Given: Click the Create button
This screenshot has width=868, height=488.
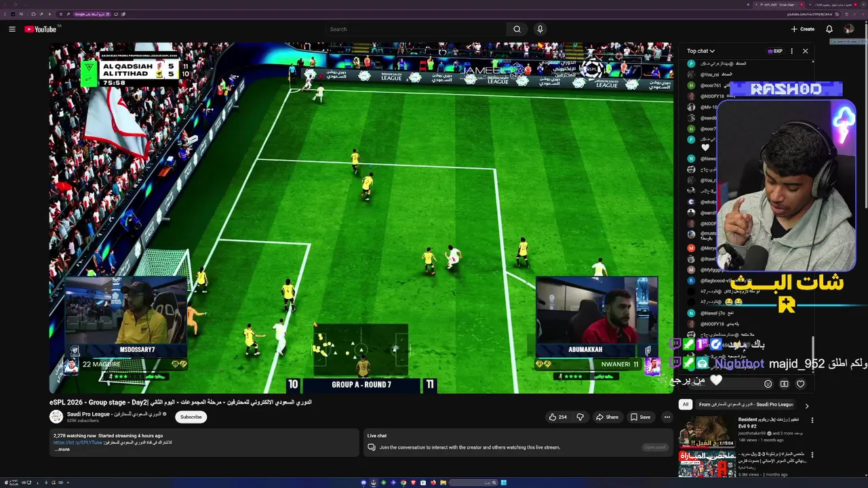Looking at the screenshot, I should point(802,29).
